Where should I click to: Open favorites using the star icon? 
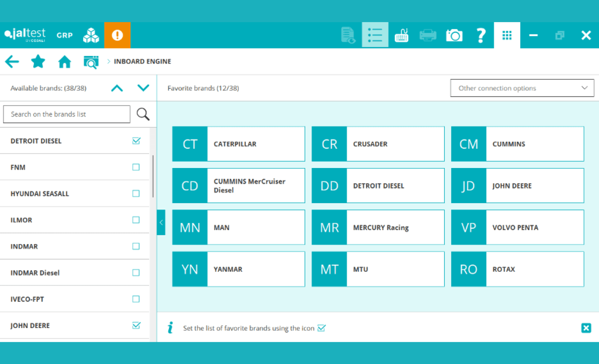click(38, 61)
